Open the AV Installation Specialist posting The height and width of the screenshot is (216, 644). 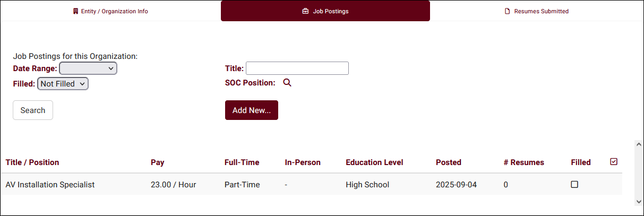pyautogui.click(x=50, y=185)
